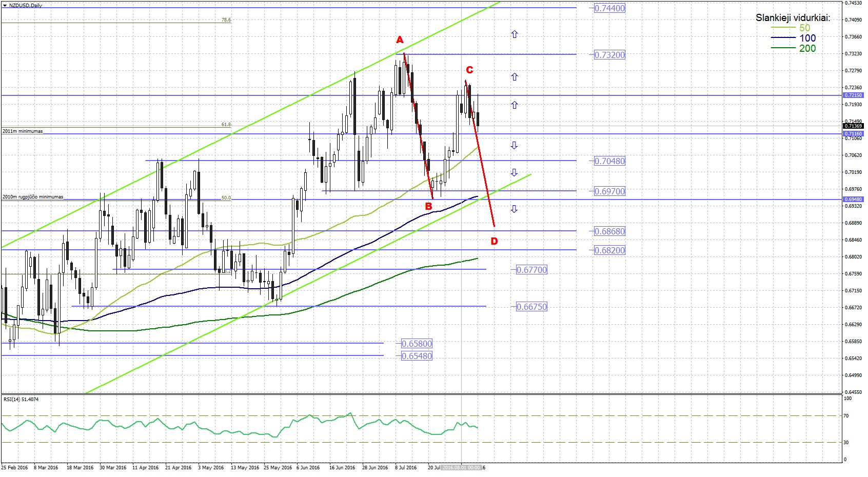Click the up arrow between 0.74400 and 0.73200 levels
868x477 pixels.
pos(514,34)
